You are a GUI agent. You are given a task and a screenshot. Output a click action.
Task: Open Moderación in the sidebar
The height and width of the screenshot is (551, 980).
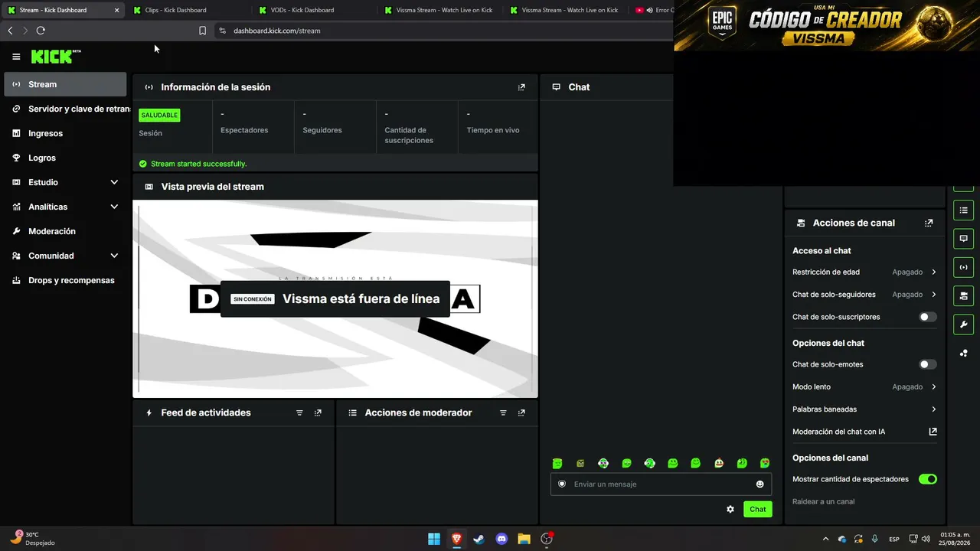65,231
